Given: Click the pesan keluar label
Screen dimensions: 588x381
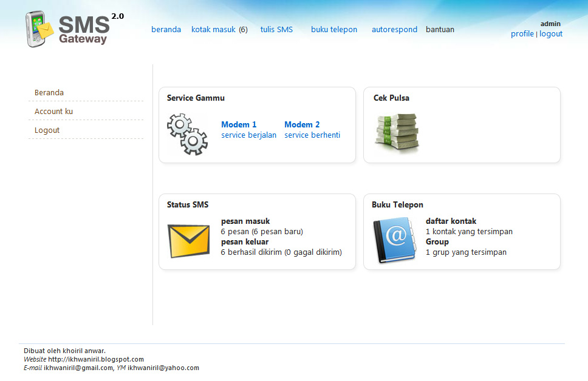Looking at the screenshot, I should tap(245, 241).
